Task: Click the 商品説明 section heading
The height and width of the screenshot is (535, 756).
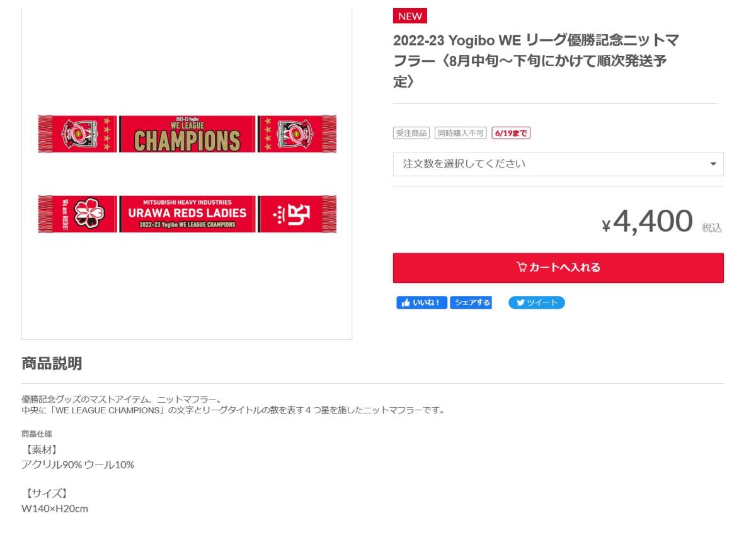Action: point(52,363)
